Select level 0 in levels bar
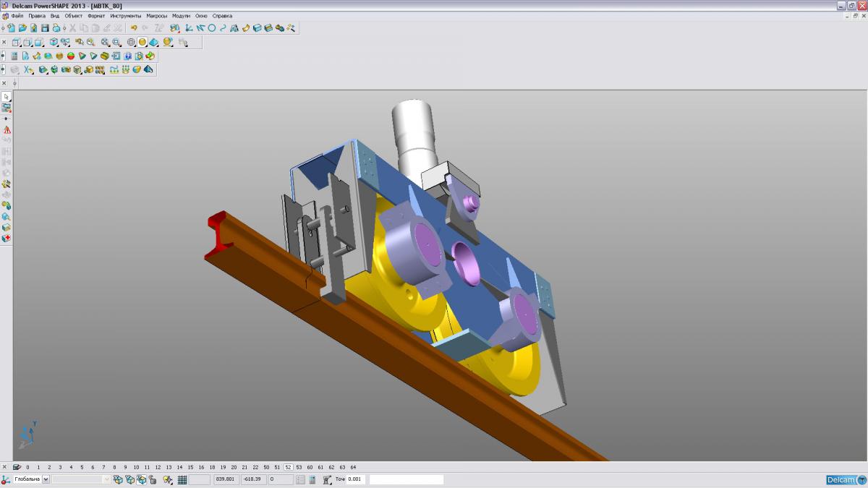 [x=27, y=467]
